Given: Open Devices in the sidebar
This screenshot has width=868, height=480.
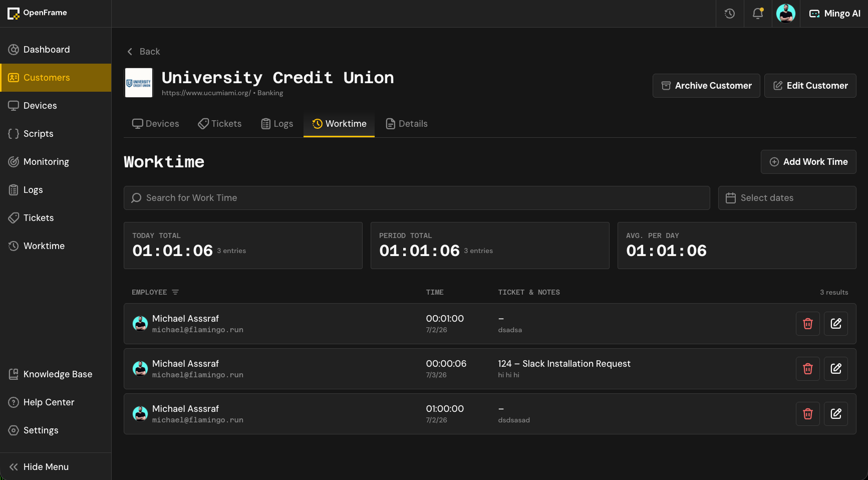Looking at the screenshot, I should (56, 106).
